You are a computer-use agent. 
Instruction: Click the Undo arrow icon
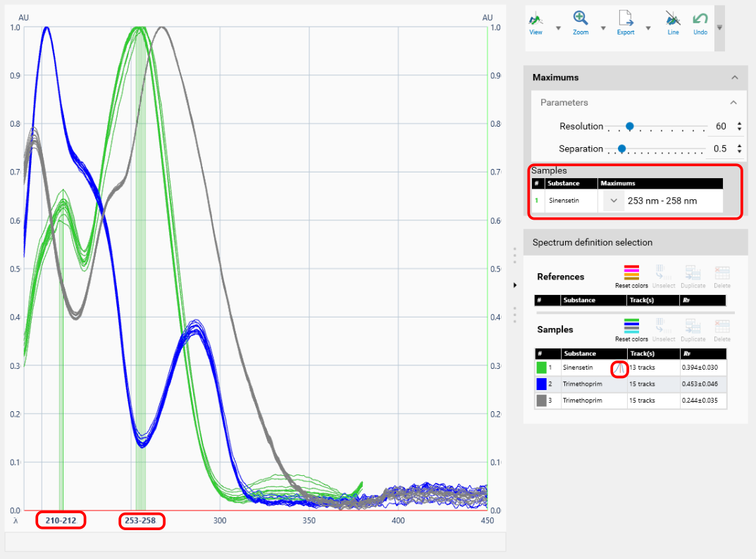pyautogui.click(x=700, y=21)
